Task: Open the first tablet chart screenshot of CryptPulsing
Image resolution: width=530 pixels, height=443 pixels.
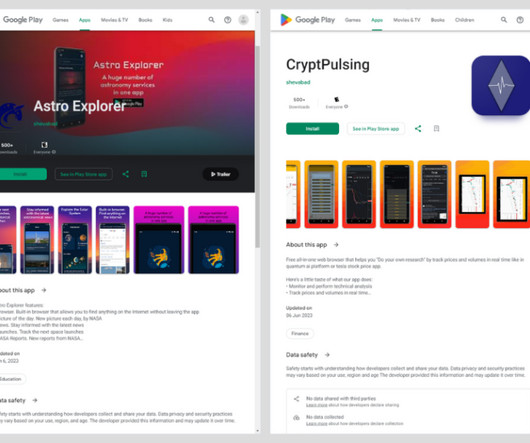Action: [472, 194]
